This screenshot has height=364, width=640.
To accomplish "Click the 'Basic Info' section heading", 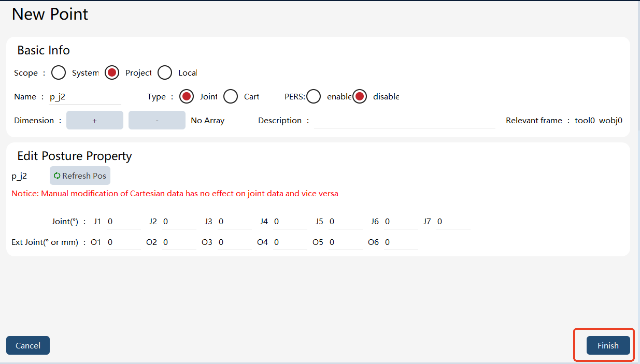I will click(44, 50).
